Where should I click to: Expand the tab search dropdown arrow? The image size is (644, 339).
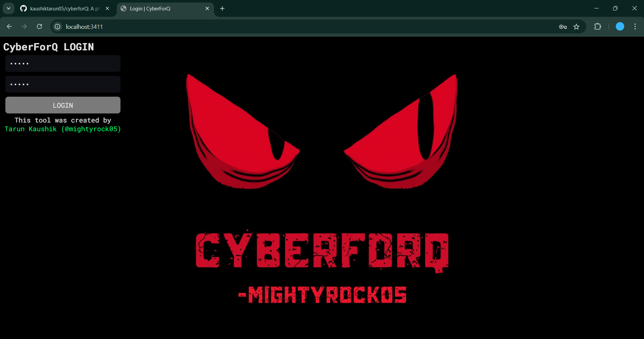8,8
